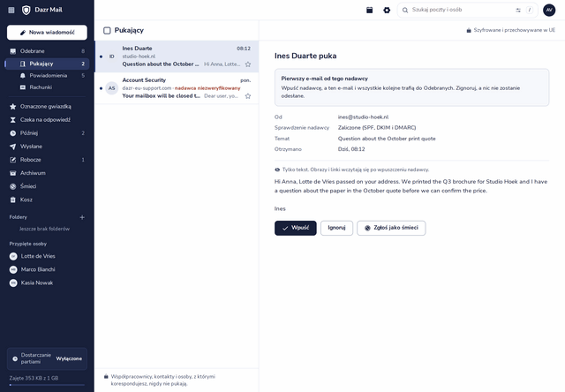Star the Account Security message
Screen dimensions: 565x392
[x=248, y=96]
